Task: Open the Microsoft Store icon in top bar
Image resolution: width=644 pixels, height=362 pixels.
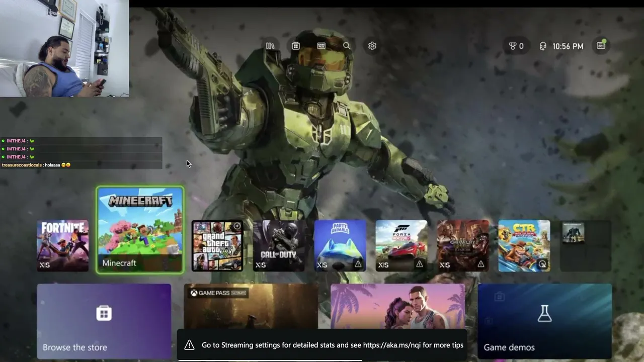Action: tap(296, 46)
